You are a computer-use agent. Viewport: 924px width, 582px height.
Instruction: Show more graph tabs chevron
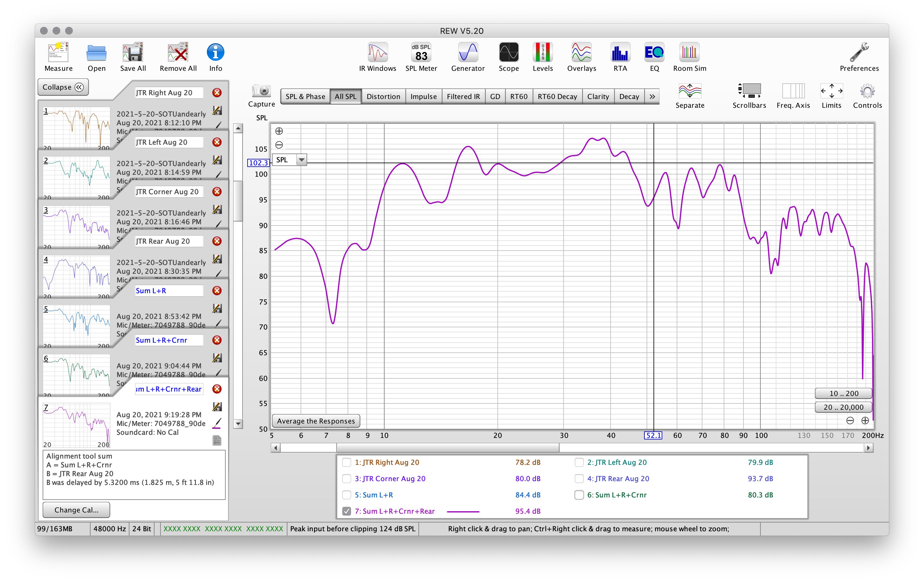coord(652,96)
